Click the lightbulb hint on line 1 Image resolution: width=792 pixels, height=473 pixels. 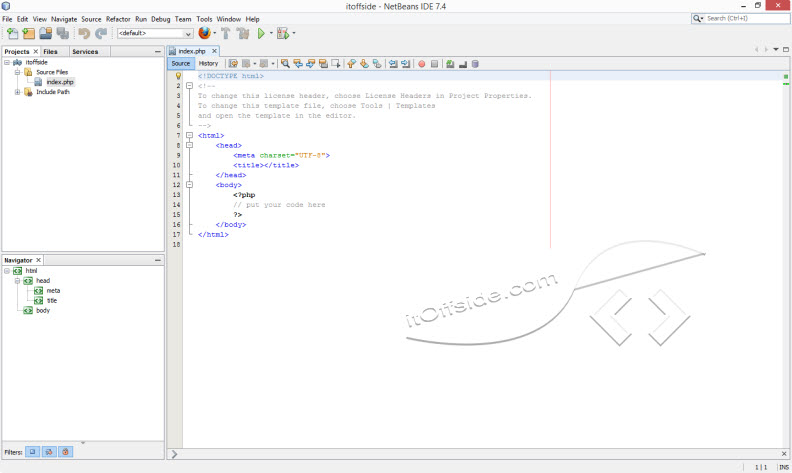(x=178, y=76)
